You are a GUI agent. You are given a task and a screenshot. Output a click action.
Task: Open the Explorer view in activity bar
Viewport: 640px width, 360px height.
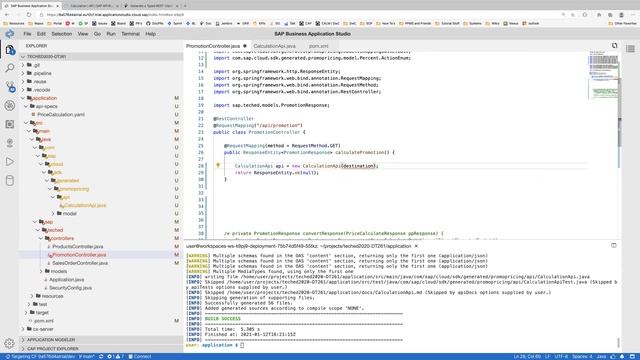(x=10, y=50)
